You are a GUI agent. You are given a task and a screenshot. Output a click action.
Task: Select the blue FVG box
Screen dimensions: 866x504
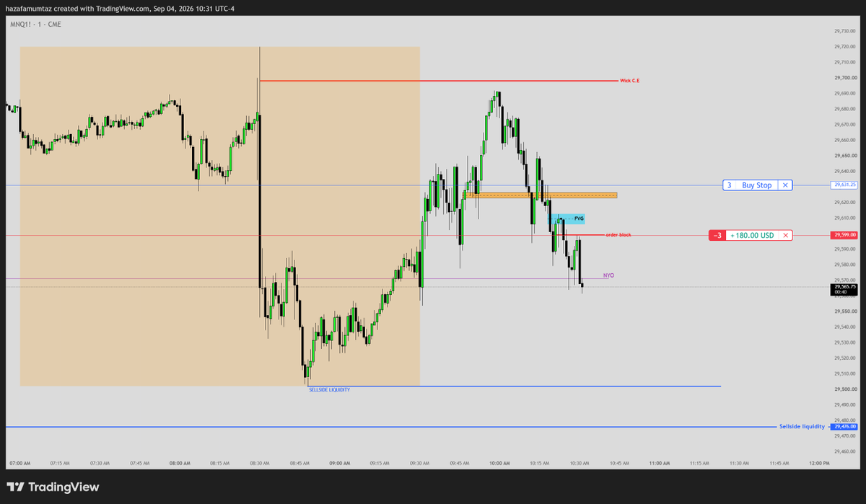coord(567,218)
